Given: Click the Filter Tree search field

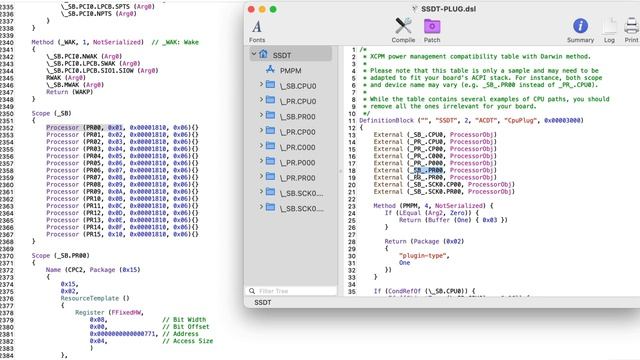Looking at the screenshot, I should [x=291, y=291].
